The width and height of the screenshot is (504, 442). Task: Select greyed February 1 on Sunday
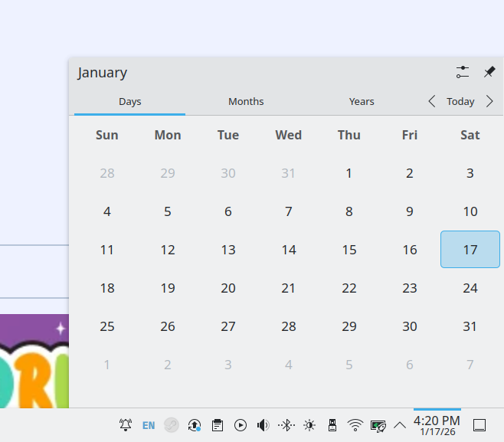(107, 365)
